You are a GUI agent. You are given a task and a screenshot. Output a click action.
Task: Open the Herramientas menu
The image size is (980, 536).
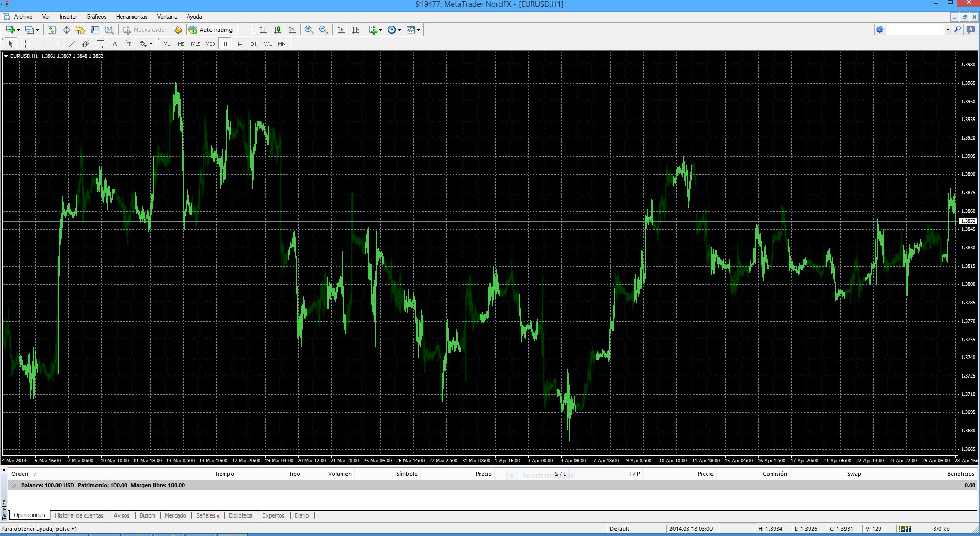(x=132, y=17)
